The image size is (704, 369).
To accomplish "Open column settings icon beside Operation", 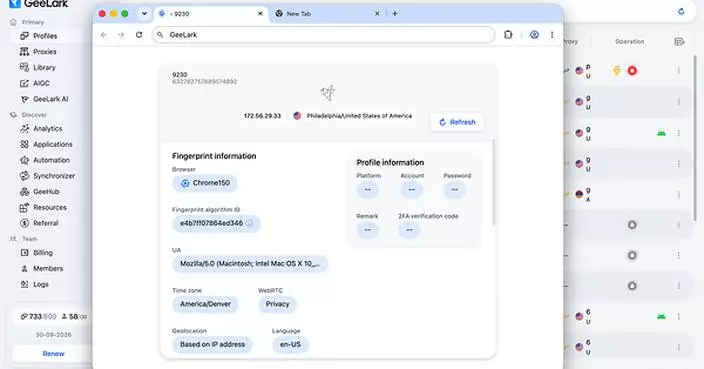I will [679, 42].
